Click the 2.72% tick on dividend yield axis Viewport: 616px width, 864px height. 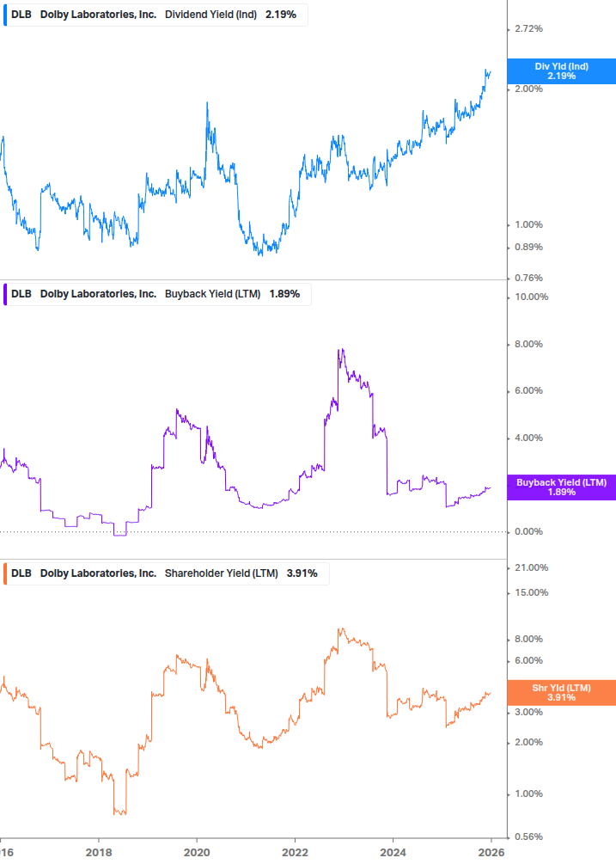528,28
